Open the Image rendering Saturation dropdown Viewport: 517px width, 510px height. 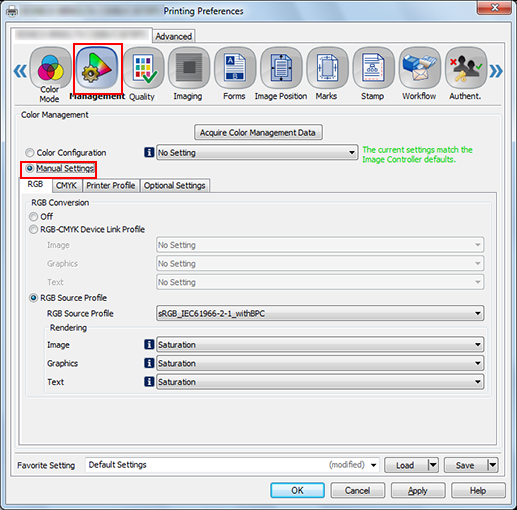coord(320,345)
